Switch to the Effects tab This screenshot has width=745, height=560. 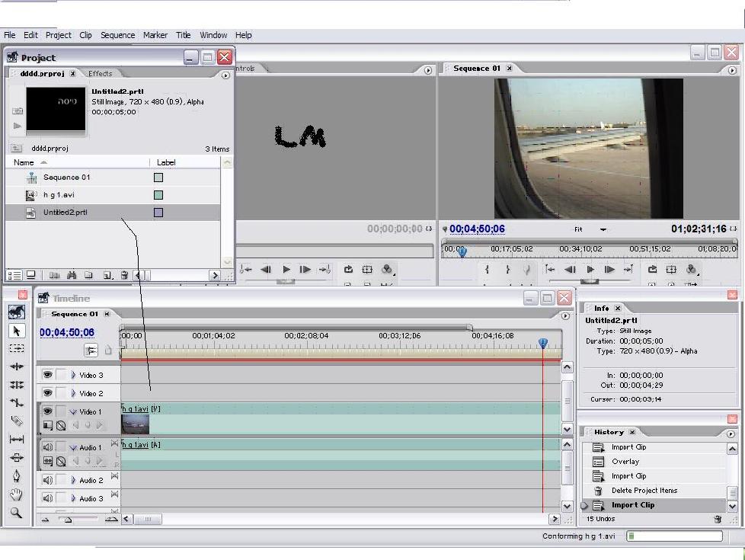(100, 74)
